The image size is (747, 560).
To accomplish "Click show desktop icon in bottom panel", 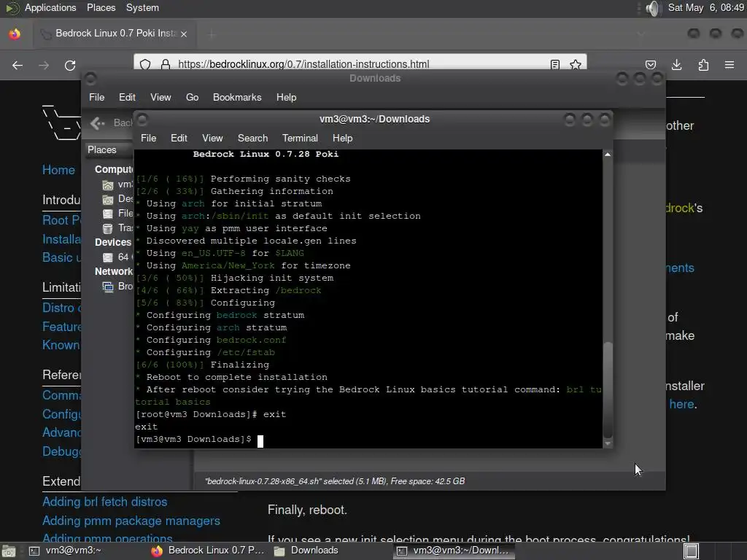I will 9,551.
